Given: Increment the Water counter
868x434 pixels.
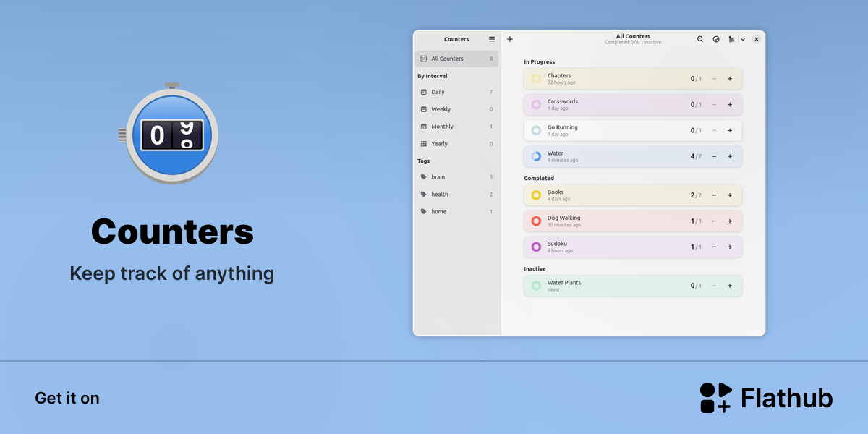Looking at the screenshot, I should click(730, 156).
